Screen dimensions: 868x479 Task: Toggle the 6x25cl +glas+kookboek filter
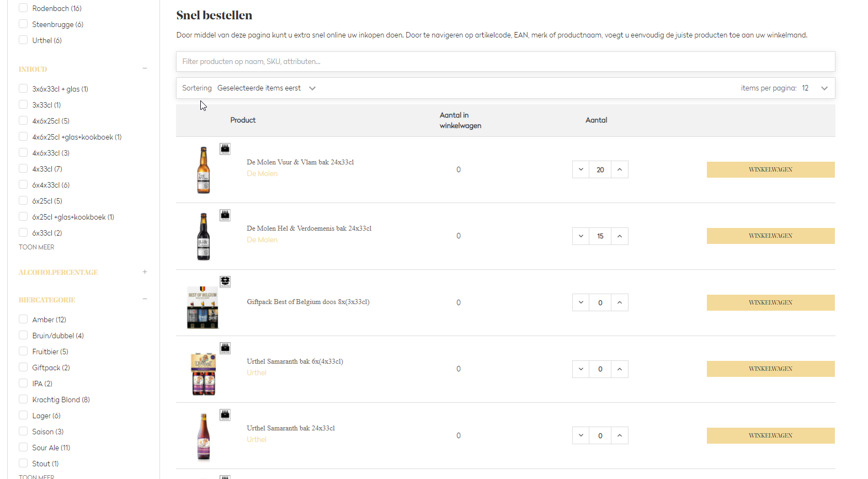coord(23,216)
